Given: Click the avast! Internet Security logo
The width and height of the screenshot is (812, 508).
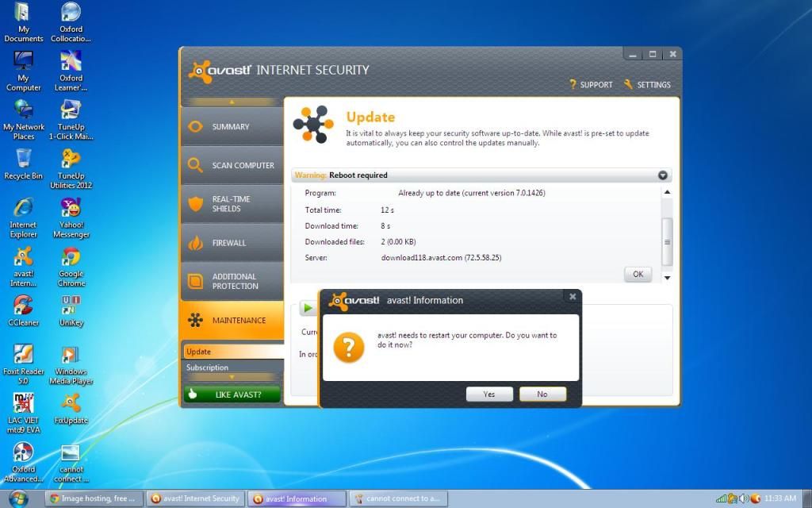Looking at the screenshot, I should [278, 71].
